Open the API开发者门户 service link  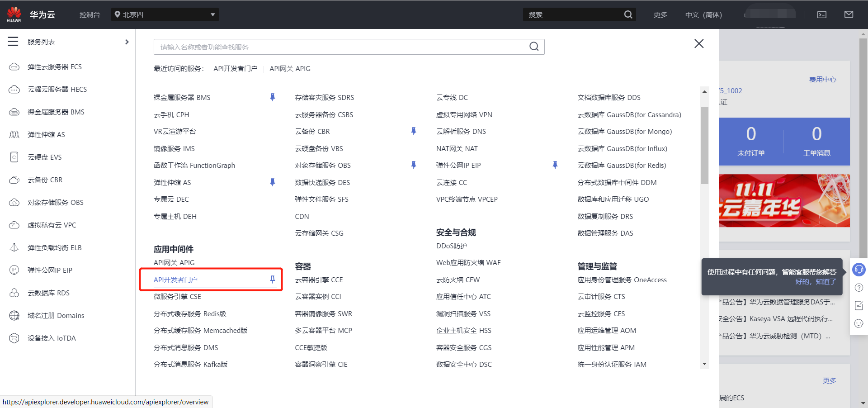176,280
